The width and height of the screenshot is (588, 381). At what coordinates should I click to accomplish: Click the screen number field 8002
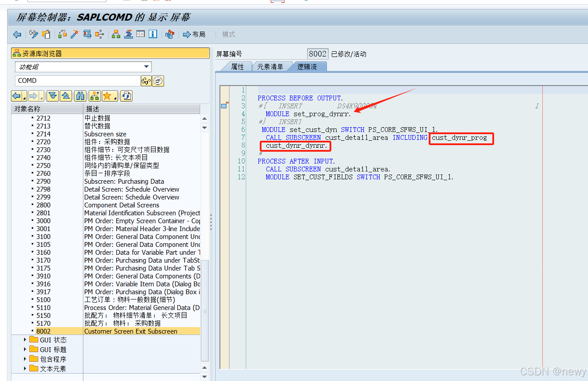pyautogui.click(x=318, y=54)
